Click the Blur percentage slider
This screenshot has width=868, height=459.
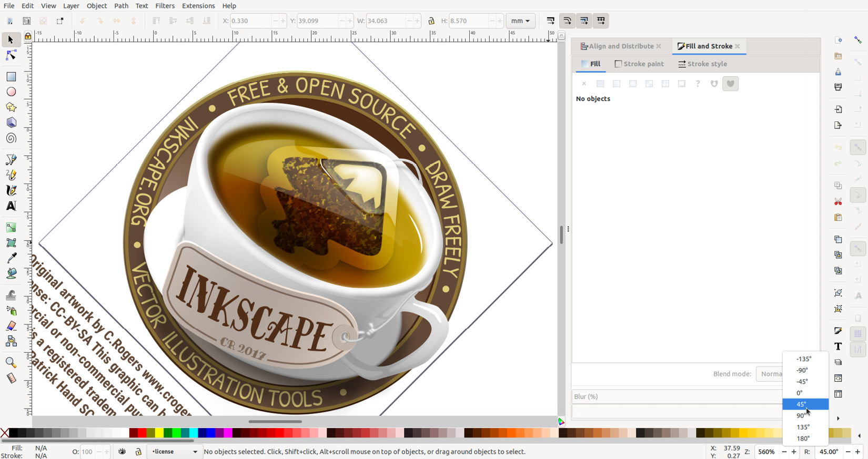tap(677, 396)
